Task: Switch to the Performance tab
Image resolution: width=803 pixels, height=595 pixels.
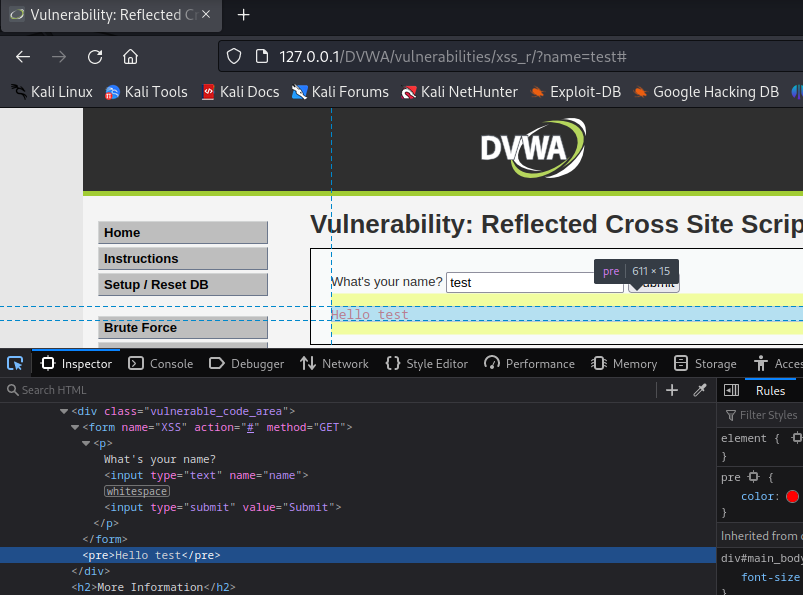Action: [530, 364]
